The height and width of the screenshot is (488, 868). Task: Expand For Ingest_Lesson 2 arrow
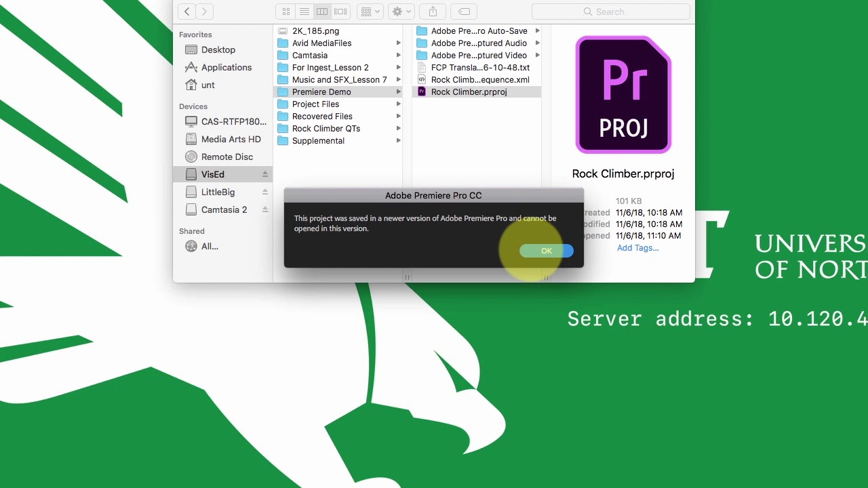[x=399, y=67]
